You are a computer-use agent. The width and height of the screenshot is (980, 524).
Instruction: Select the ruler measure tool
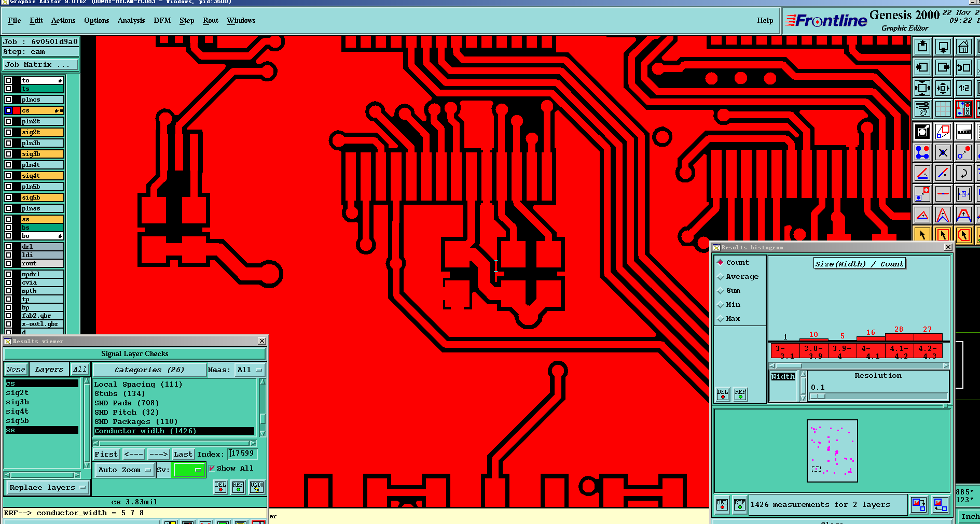click(963, 132)
